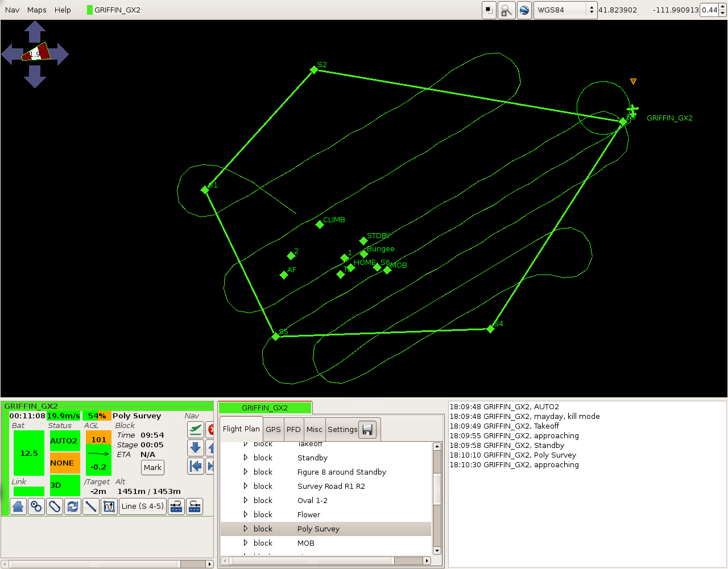Increase zoom value with the up stepper arrow
728x569 pixels.
point(722,7)
